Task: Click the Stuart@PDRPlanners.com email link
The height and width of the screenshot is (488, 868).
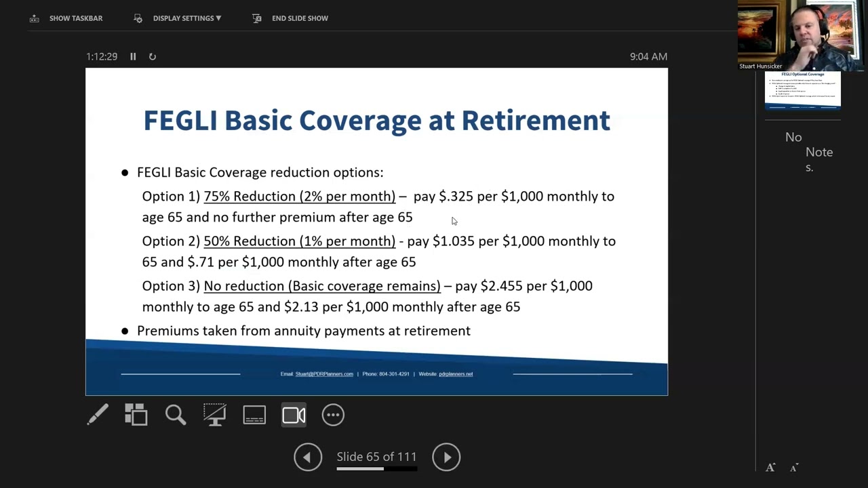Action: 324,374
